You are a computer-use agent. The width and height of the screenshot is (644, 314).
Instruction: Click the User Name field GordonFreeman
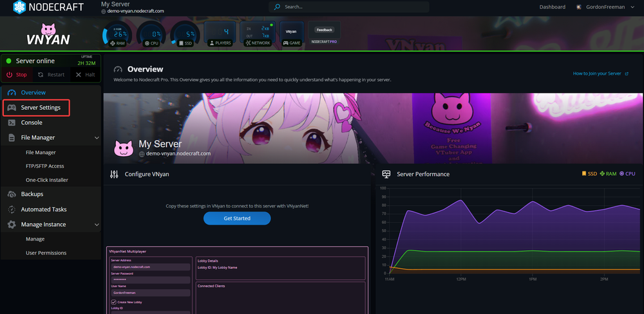[x=151, y=293]
